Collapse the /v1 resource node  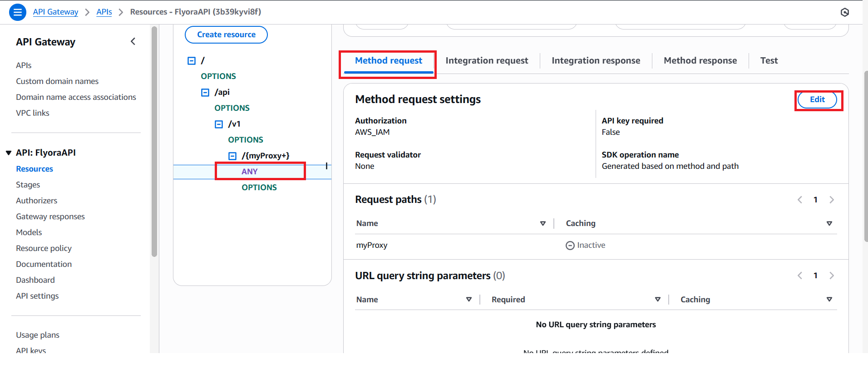[x=219, y=124]
